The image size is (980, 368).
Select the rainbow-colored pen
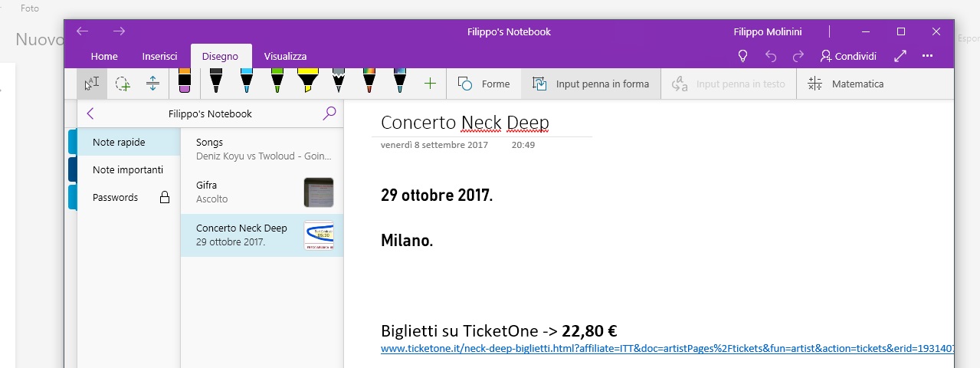coord(369,81)
